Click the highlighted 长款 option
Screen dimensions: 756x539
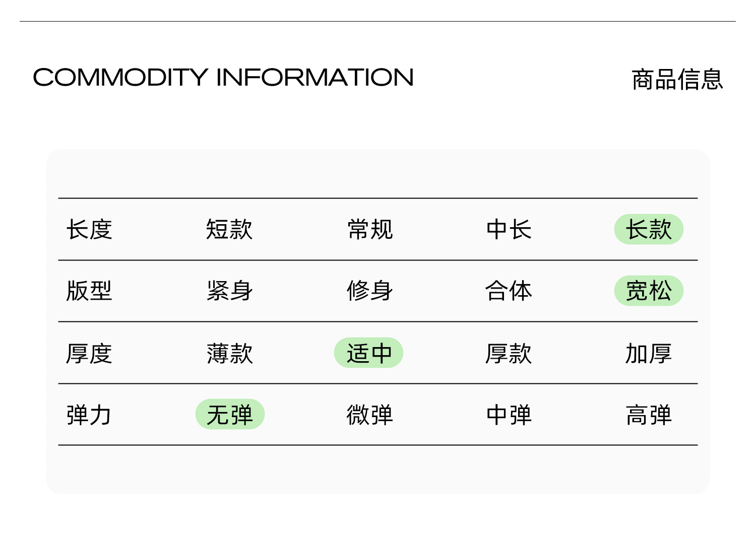point(649,230)
